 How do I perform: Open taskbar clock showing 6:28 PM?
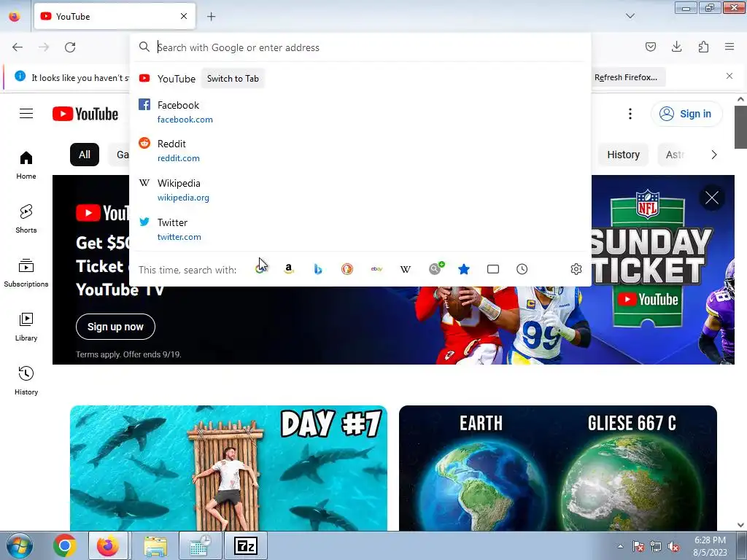click(710, 546)
